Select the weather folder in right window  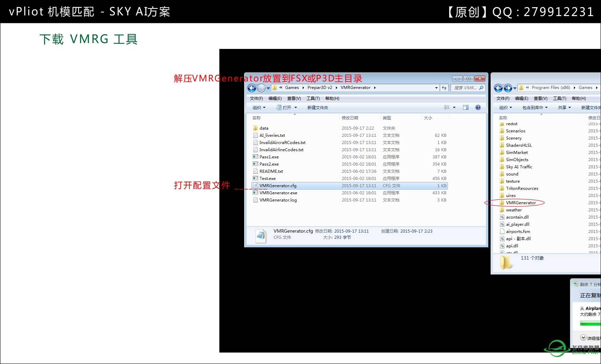[514, 210]
